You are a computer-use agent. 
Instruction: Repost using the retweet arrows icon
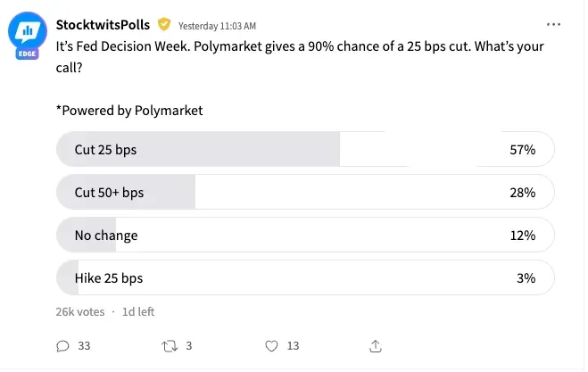pos(170,346)
